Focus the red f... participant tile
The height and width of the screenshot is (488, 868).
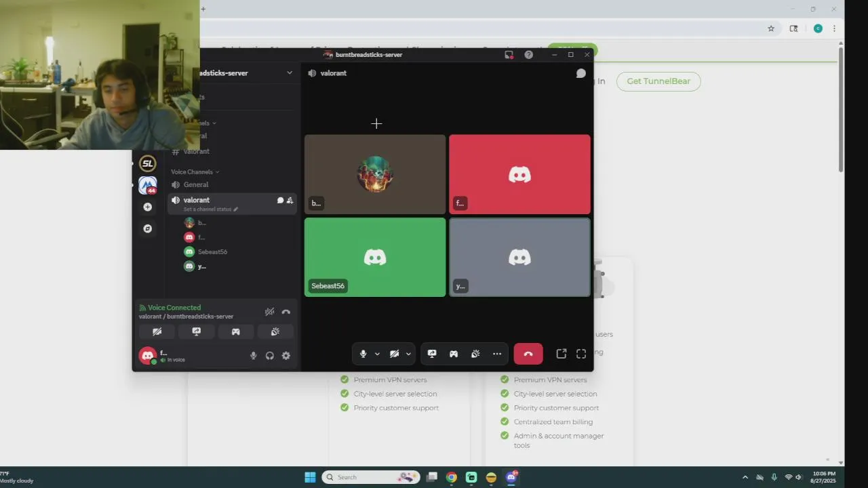(x=519, y=174)
